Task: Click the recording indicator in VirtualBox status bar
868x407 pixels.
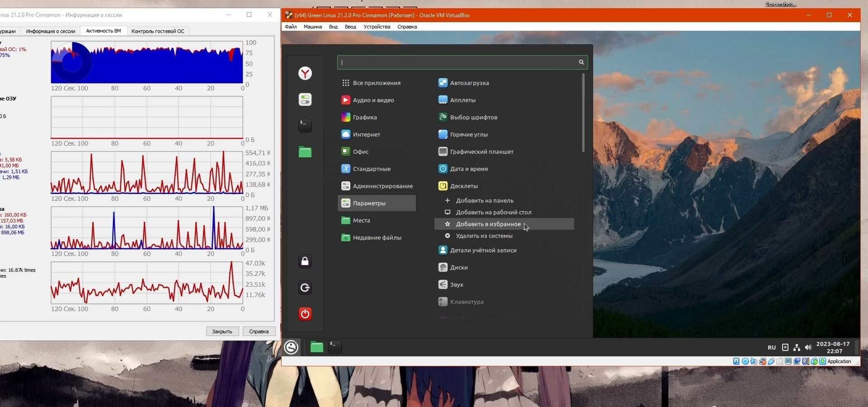Action: click(x=797, y=361)
